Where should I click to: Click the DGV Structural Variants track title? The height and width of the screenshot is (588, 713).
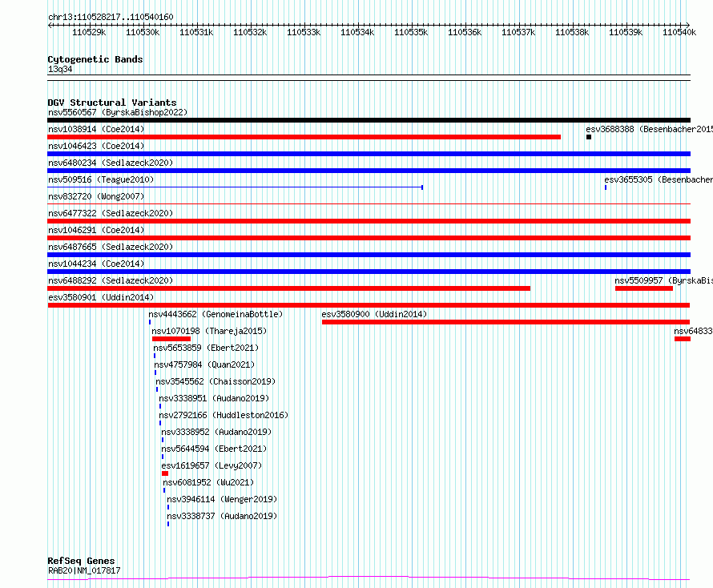(112, 103)
